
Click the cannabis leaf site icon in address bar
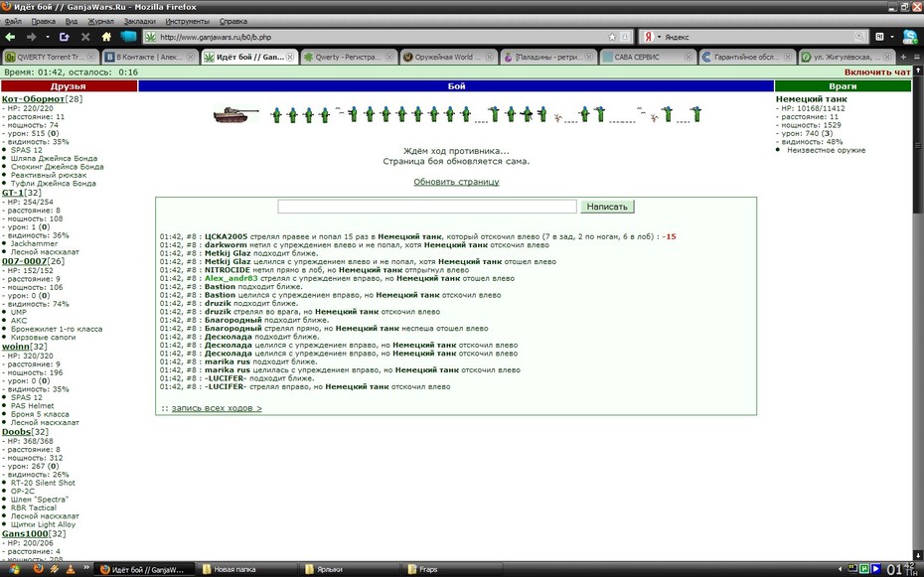pyautogui.click(x=151, y=37)
